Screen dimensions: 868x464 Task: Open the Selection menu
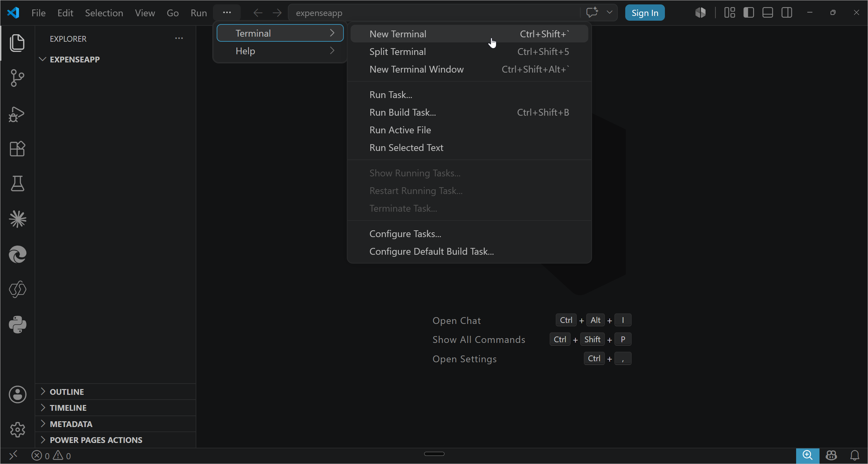click(x=104, y=13)
